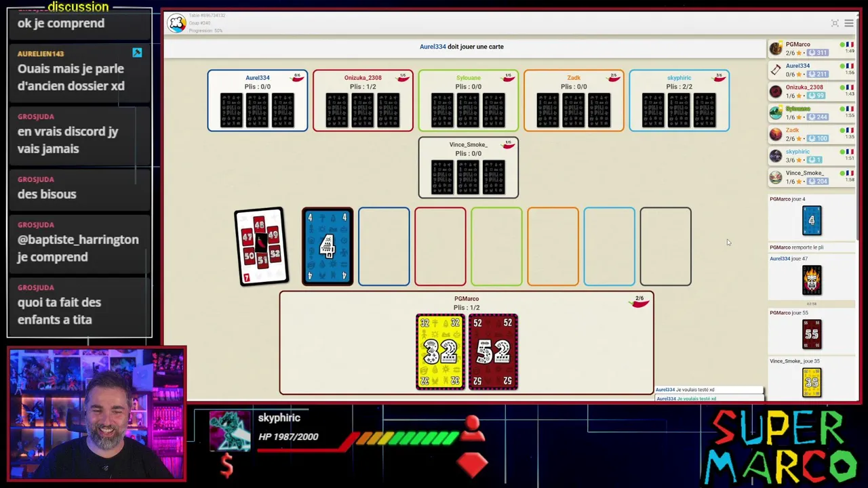The width and height of the screenshot is (868, 488).
Task: Click Zadk name in the right player list
Action: coord(793,130)
